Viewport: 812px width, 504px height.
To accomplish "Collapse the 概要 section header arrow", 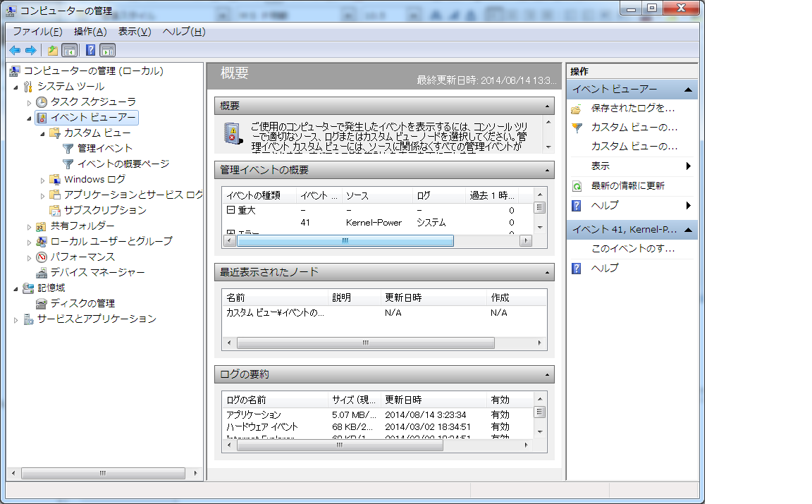I will click(x=548, y=106).
